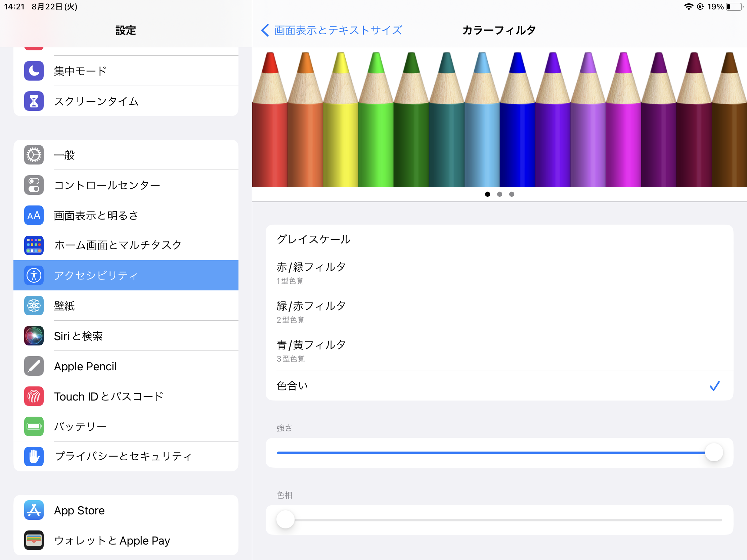747x560 pixels.
Task: Tap the back chevron arrow
Action: click(265, 30)
